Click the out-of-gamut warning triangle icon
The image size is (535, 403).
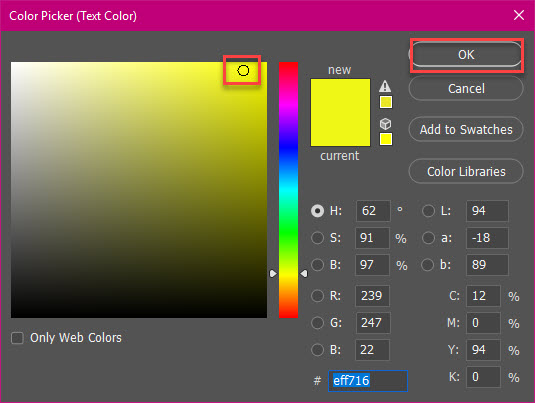point(385,86)
